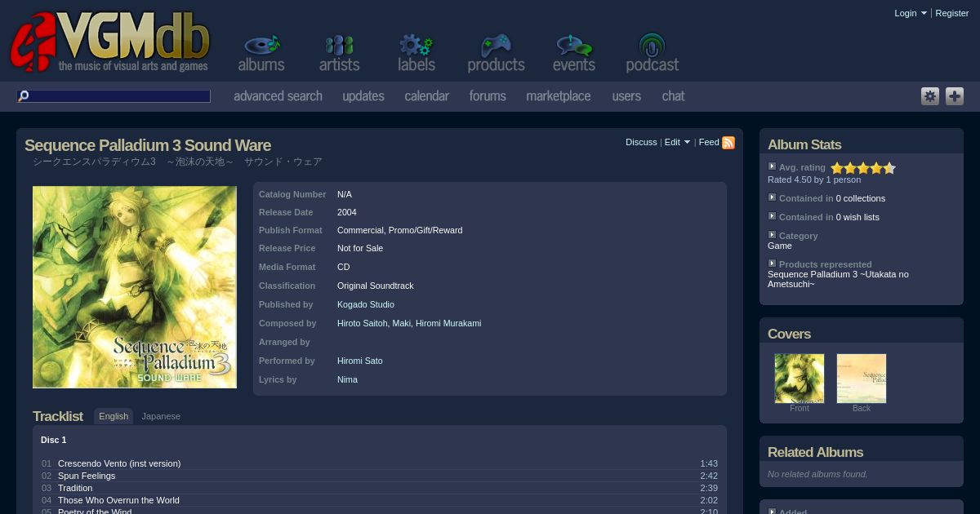
Task: Enlarge the main album cover image
Action: [135, 287]
